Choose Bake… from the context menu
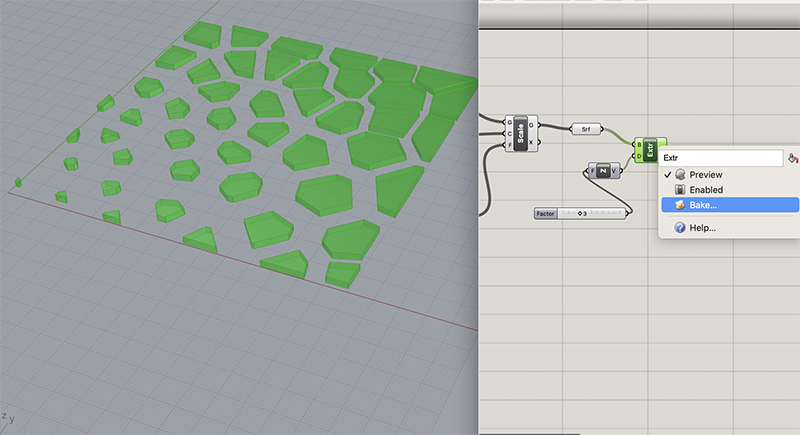 point(703,205)
